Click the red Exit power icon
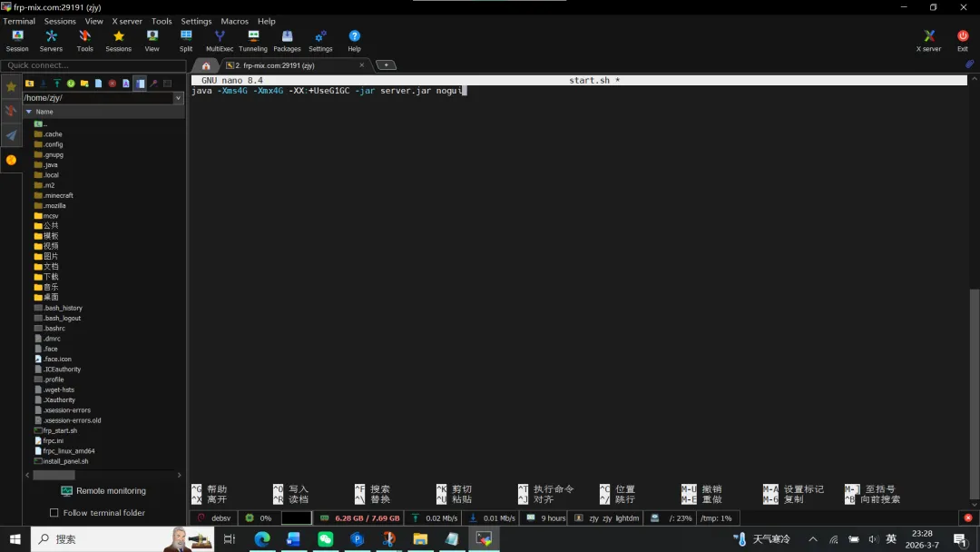The height and width of the screenshot is (552, 980). [963, 41]
